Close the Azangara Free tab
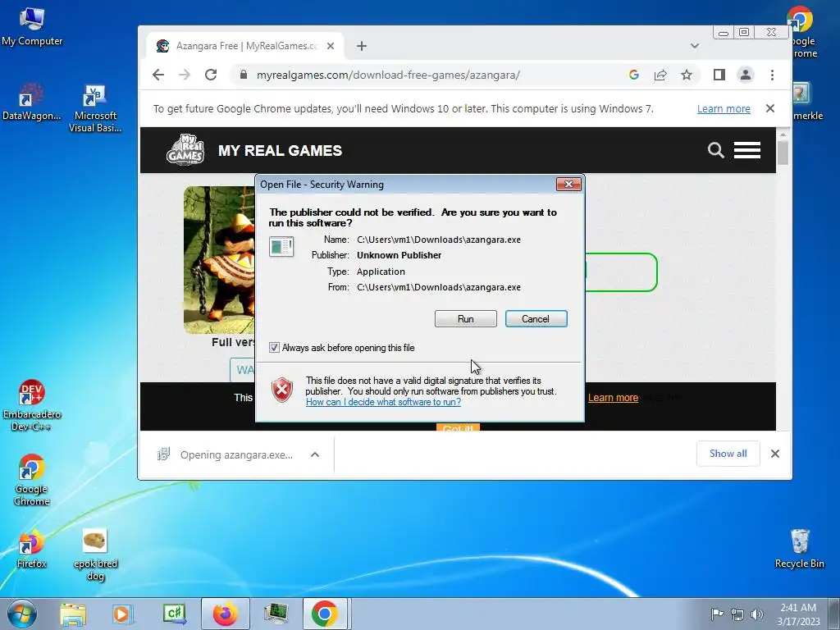Screen dimensions: 840x630 click(331, 46)
